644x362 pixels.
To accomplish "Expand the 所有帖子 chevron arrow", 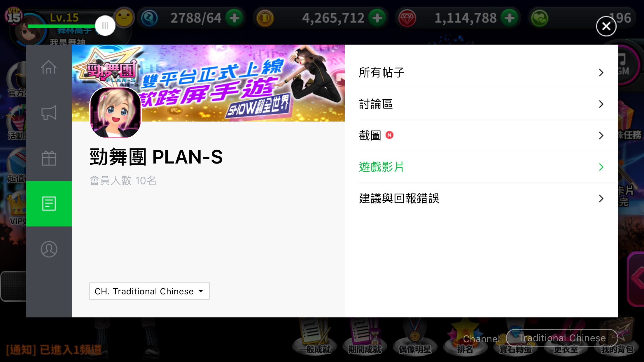I will coord(601,73).
